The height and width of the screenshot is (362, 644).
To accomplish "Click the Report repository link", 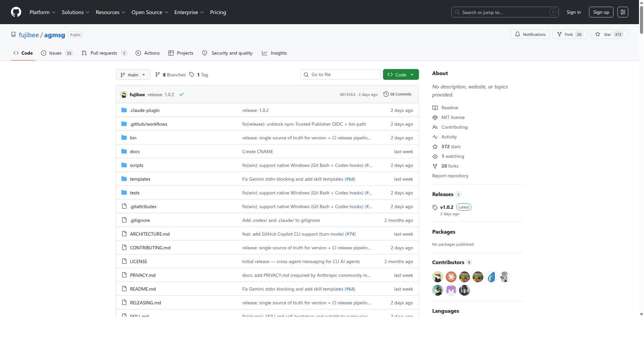I will pyautogui.click(x=450, y=176).
